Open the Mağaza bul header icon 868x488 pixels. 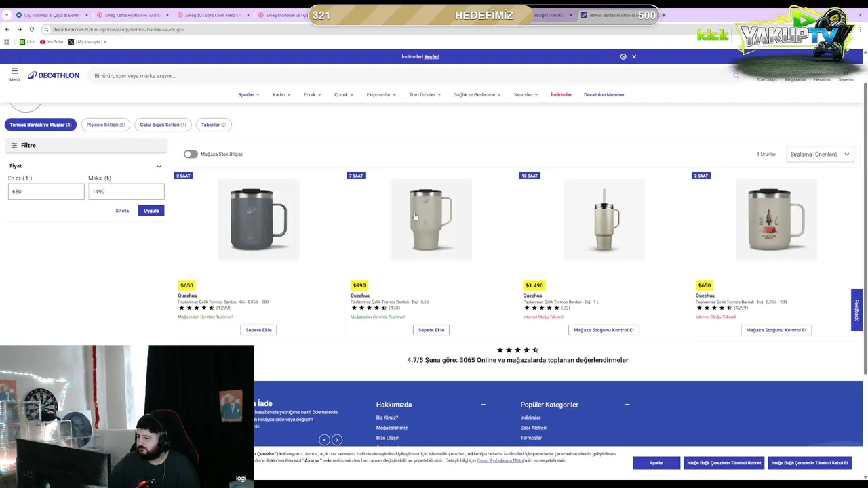pos(795,76)
